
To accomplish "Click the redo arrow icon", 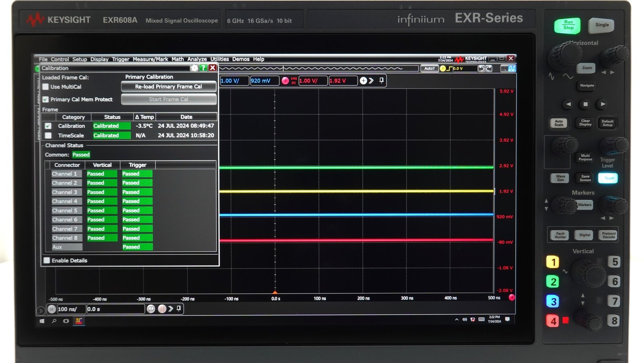I will point(489,68).
